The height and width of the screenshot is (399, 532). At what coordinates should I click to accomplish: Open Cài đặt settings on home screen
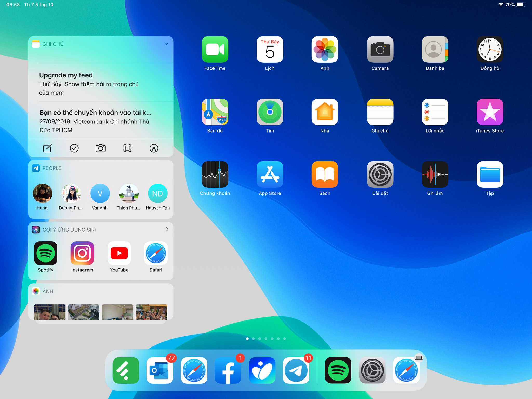pos(380,174)
